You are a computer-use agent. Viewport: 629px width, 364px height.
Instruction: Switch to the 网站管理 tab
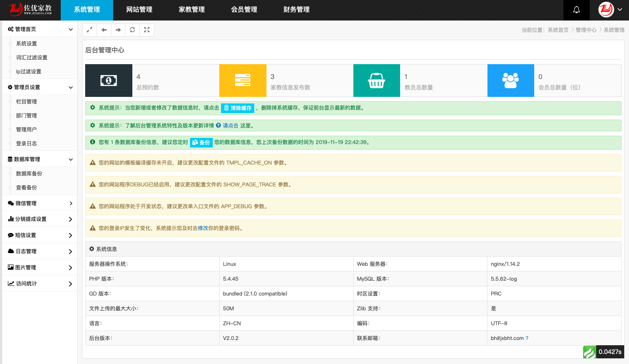pyautogui.click(x=139, y=10)
